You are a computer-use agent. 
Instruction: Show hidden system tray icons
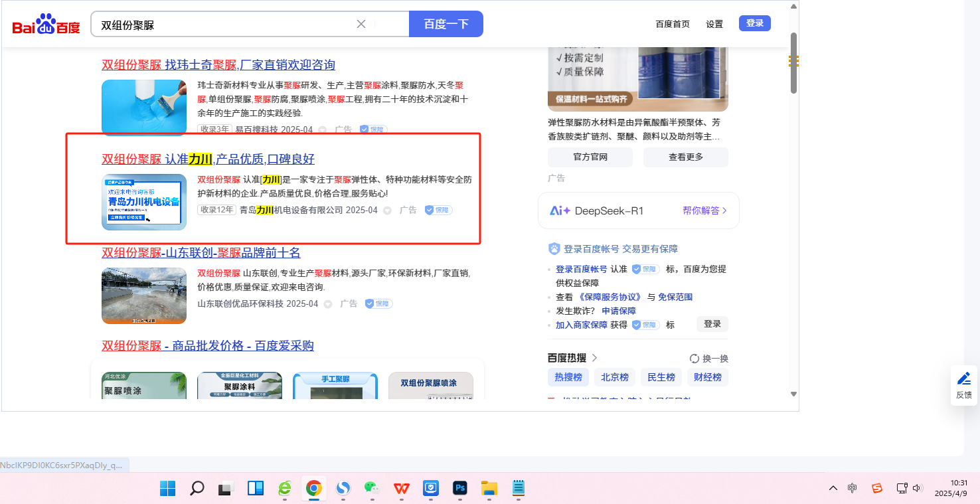pyautogui.click(x=833, y=488)
